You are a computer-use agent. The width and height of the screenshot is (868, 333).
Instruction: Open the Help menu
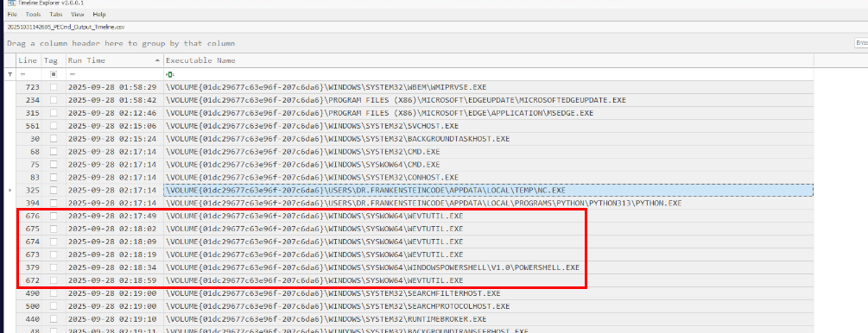(99, 15)
